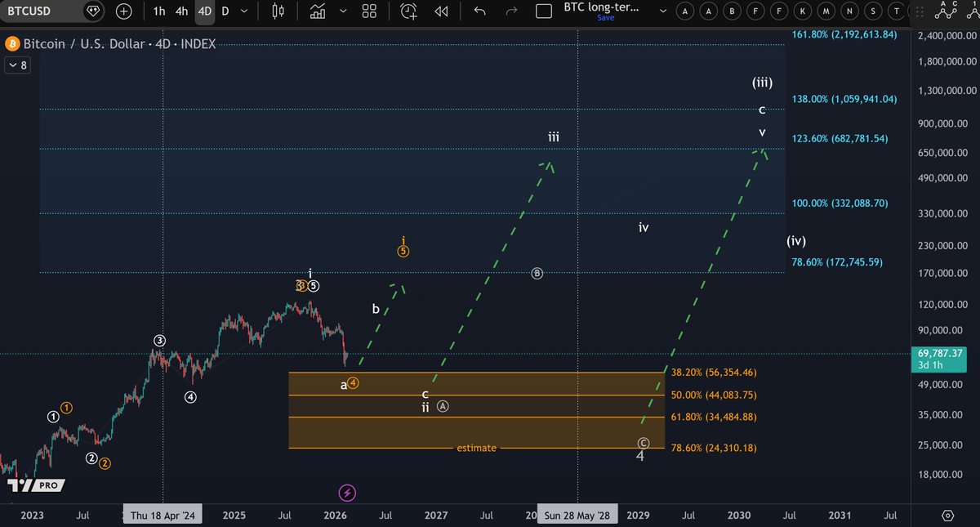Image resolution: width=980 pixels, height=527 pixels.
Task: Open the layout setup square icon
Action: [544, 11]
